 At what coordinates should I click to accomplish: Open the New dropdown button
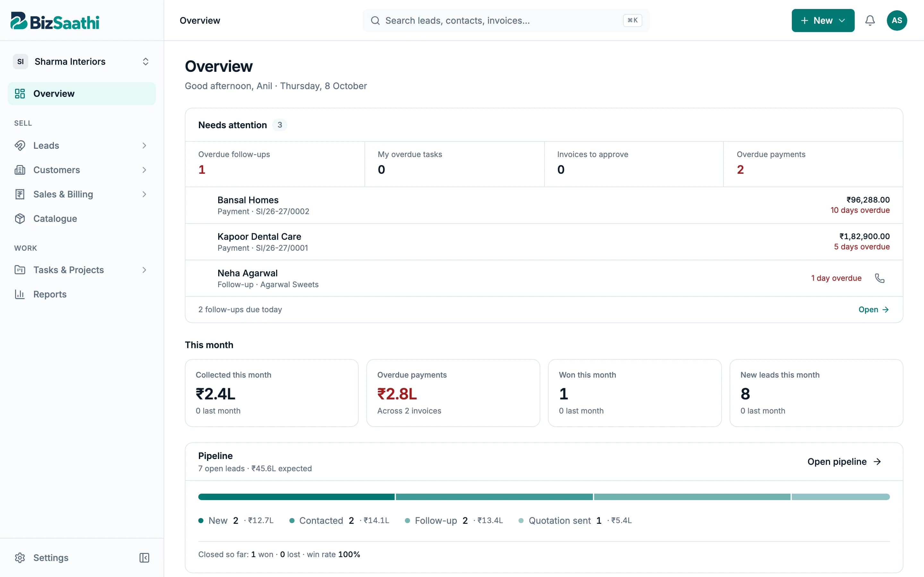[x=823, y=21]
